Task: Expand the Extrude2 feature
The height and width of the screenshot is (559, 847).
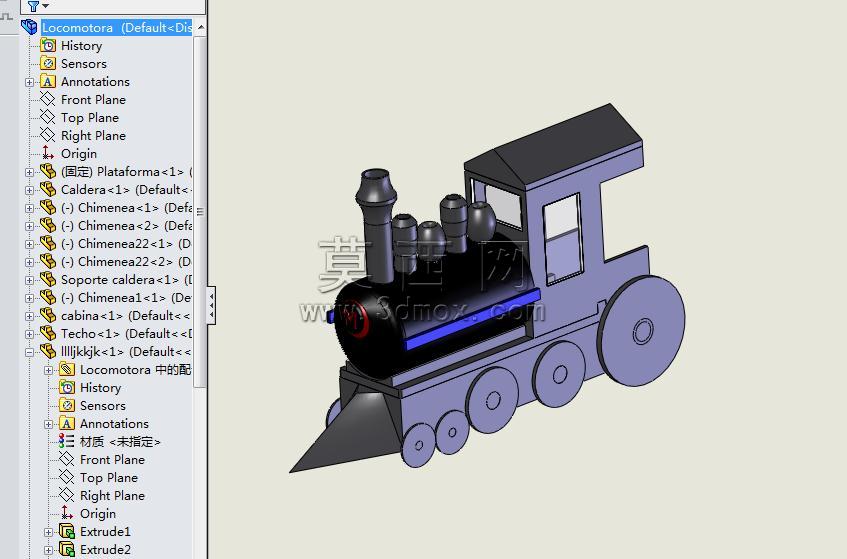Action: [x=48, y=550]
